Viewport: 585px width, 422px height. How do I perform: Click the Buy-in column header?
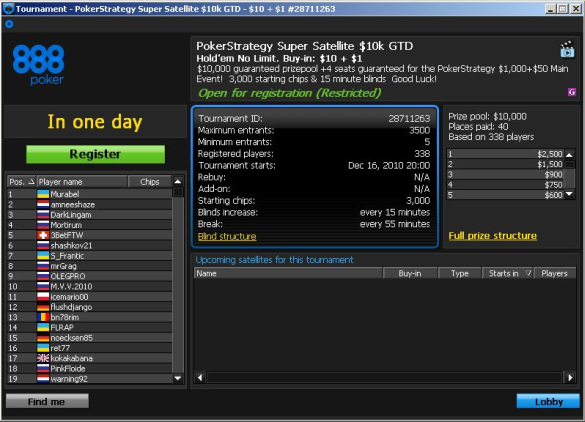pyautogui.click(x=410, y=273)
